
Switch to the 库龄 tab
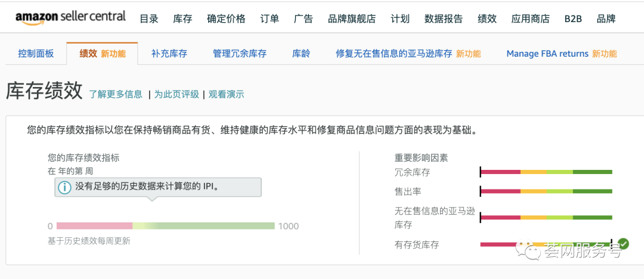point(301,54)
